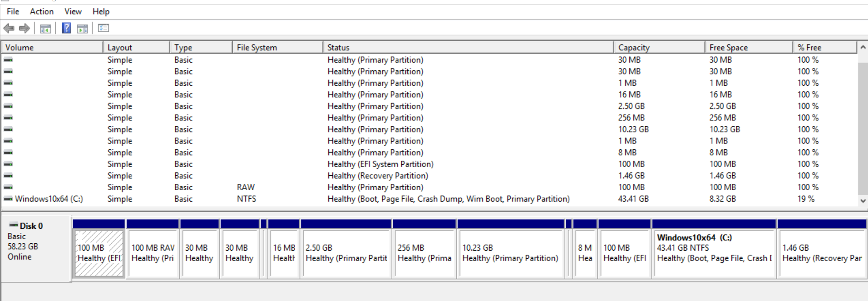Click 'Healthy (EFI System Partition)' status text

click(x=380, y=164)
